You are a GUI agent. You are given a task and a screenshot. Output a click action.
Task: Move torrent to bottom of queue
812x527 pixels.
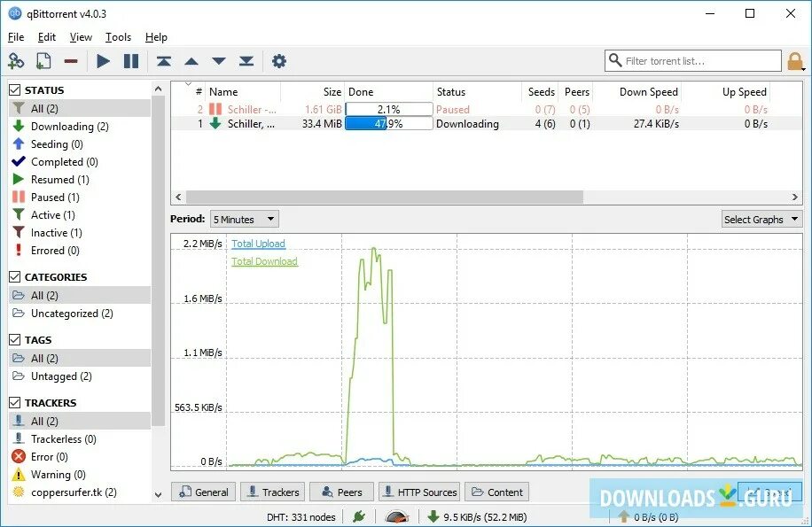(246, 61)
